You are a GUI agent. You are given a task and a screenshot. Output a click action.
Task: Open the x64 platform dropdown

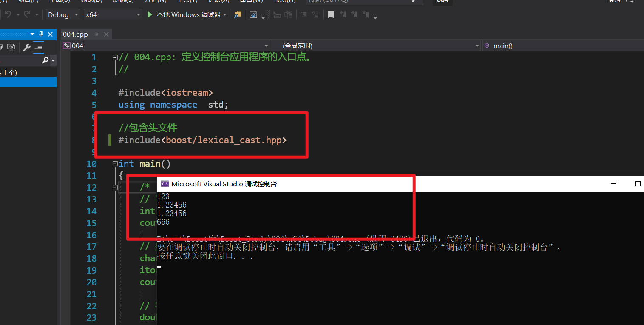[x=113, y=15]
